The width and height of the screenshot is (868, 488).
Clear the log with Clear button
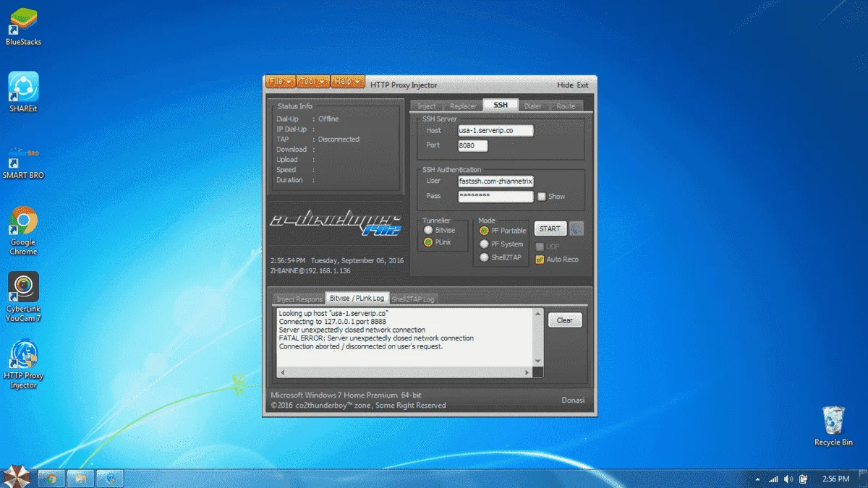[565, 320]
